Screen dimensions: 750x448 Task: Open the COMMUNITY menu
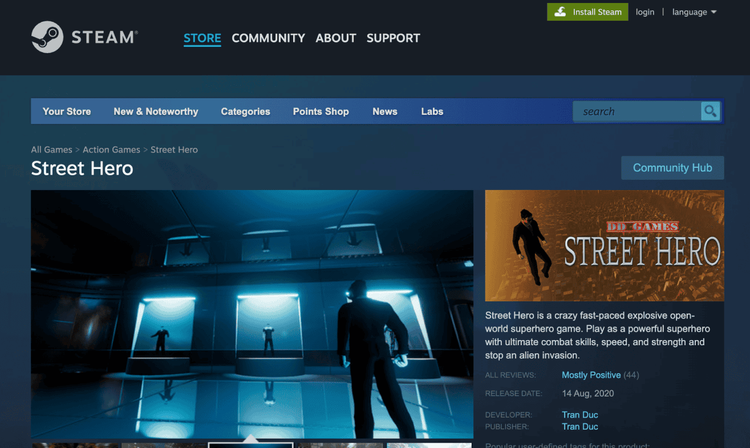tap(268, 38)
